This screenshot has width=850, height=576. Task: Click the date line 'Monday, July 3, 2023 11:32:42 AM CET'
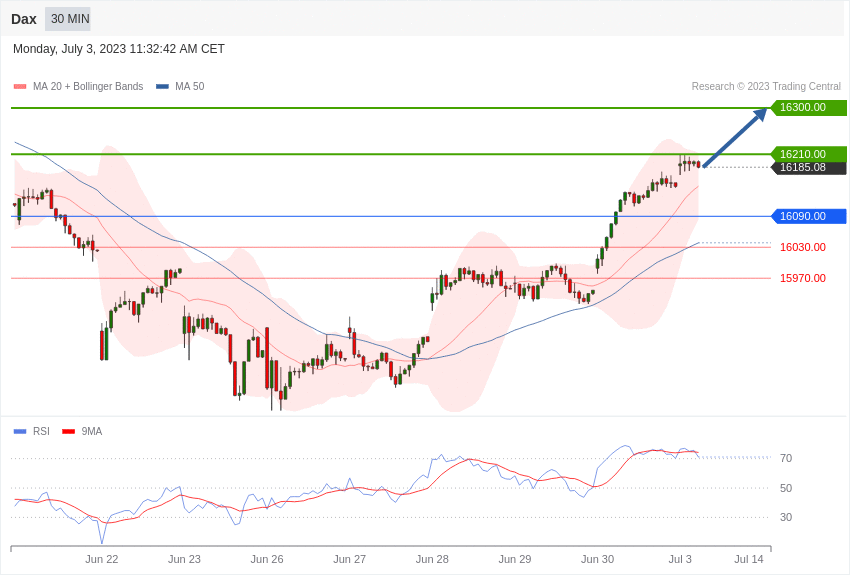pyautogui.click(x=119, y=49)
